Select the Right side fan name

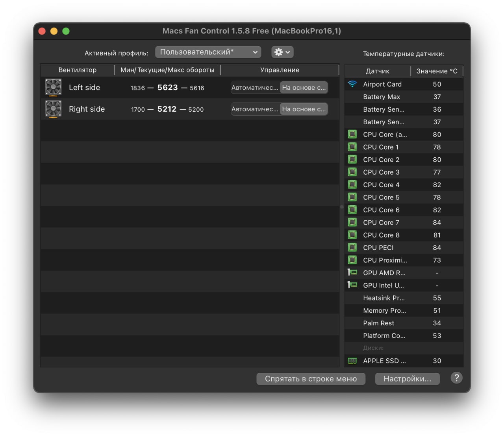point(87,109)
